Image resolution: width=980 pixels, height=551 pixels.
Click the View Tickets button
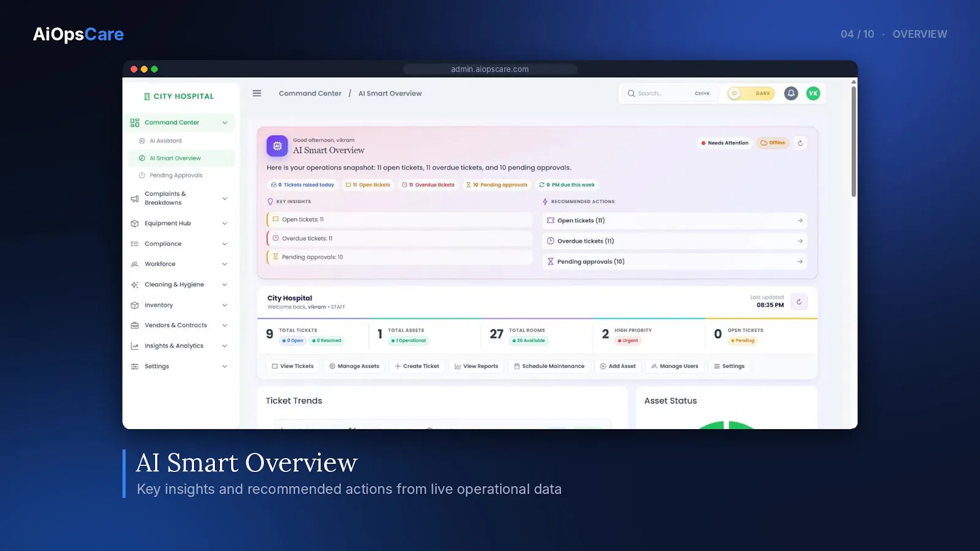(x=293, y=366)
